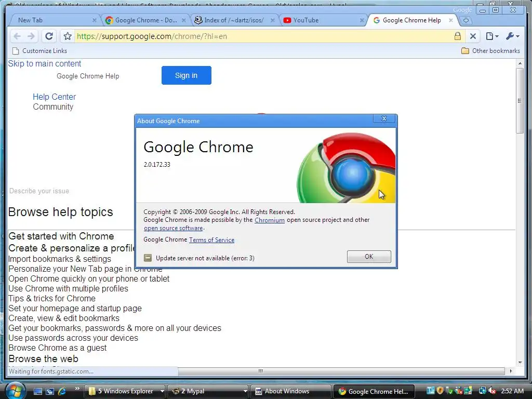Open the Other bookmarks folder

[490, 51]
